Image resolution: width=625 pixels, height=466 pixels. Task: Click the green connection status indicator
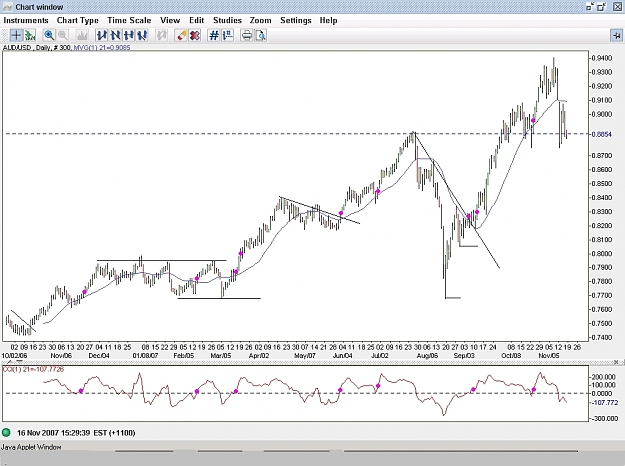click(6, 433)
